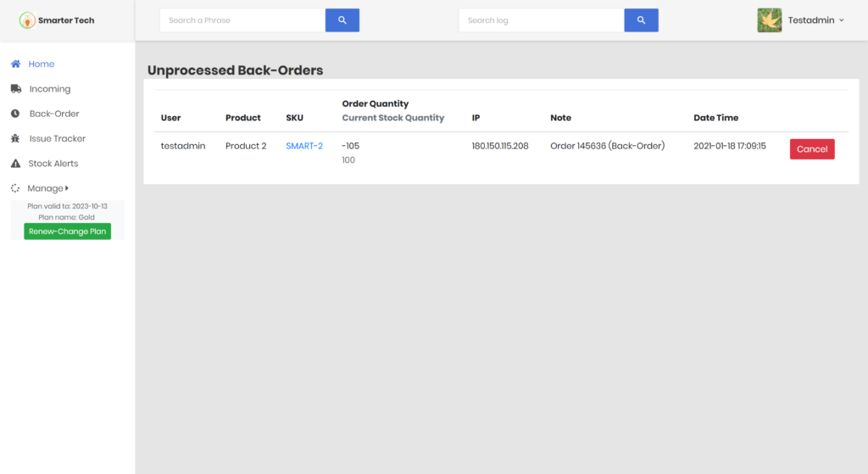Cancel back-order 145636

[x=811, y=149]
